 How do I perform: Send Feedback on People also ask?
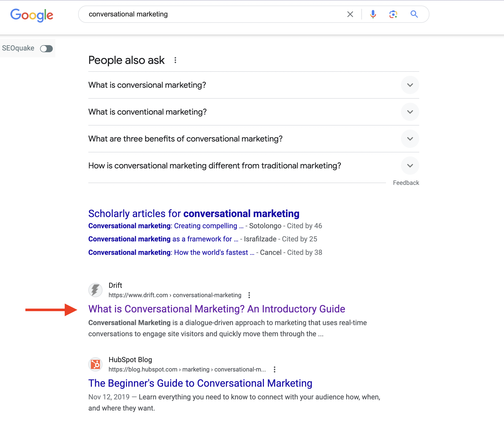[406, 183]
